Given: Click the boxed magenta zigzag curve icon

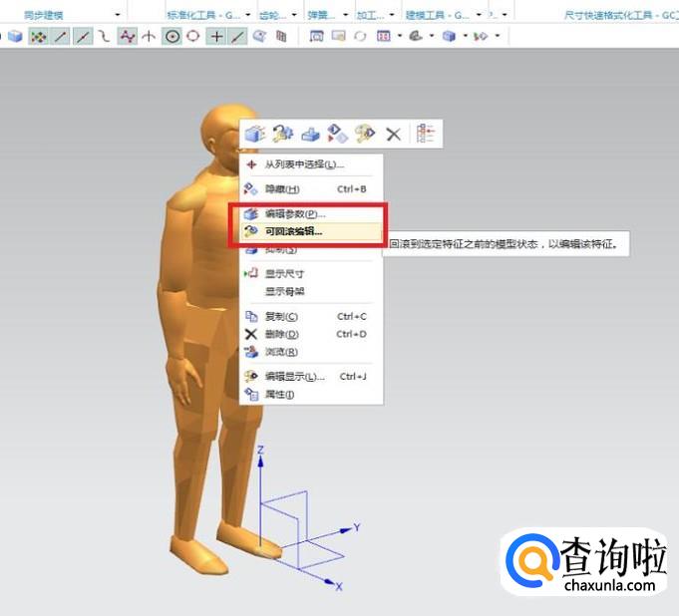Looking at the screenshot, I should tap(127, 36).
